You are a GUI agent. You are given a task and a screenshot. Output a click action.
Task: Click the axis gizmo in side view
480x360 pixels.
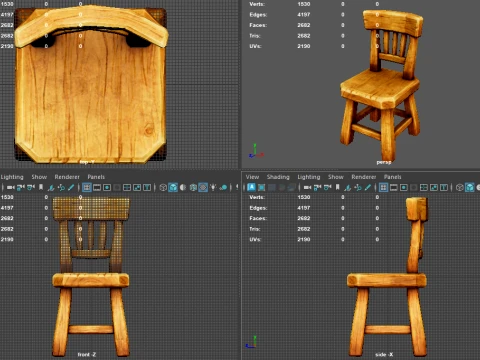pos(251,342)
